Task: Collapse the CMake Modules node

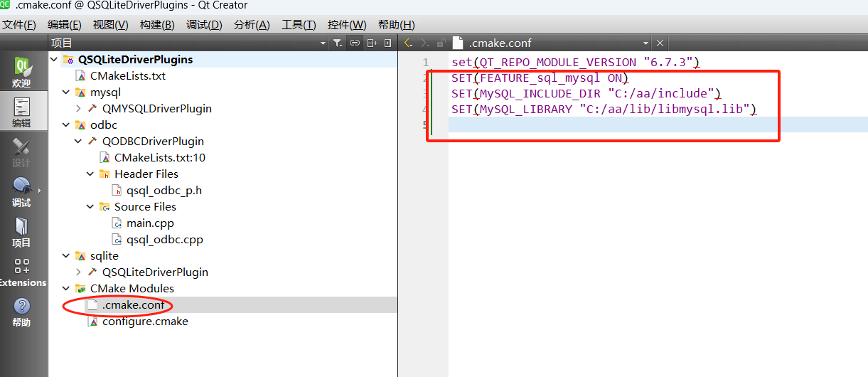Action: click(x=67, y=289)
